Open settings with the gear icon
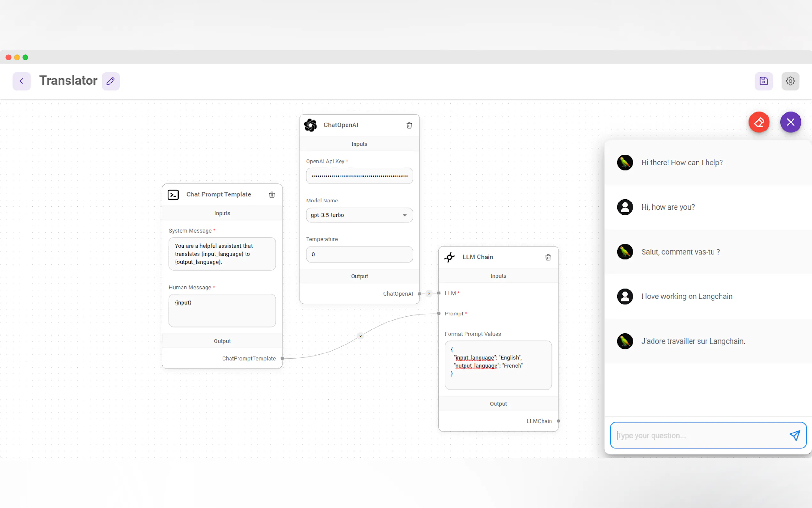 (790, 81)
